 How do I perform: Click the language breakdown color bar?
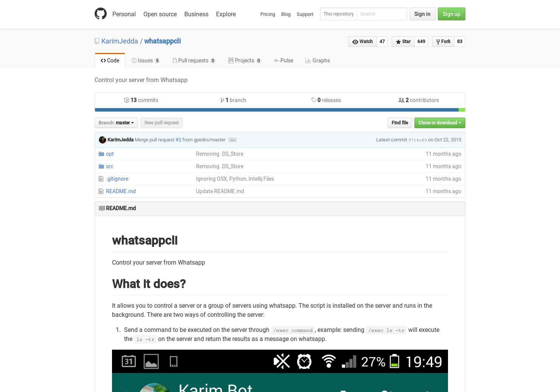280,110
